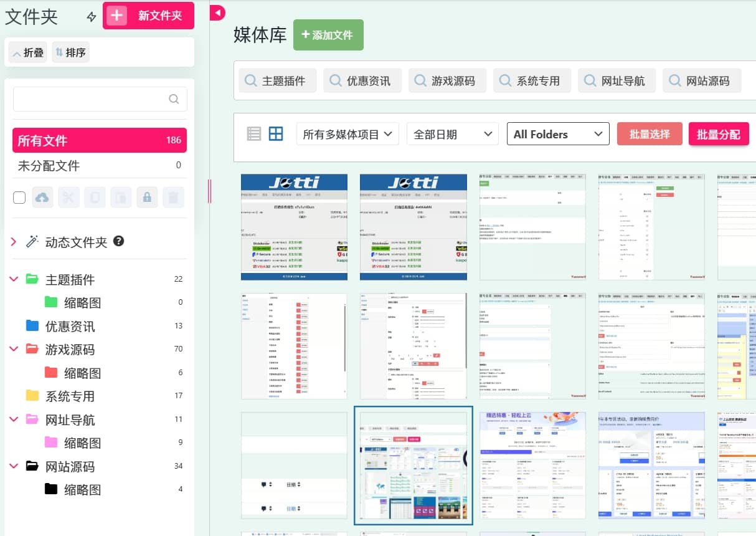Open the 所有多媒体项目 dropdown
The width and height of the screenshot is (756, 536).
click(x=347, y=134)
